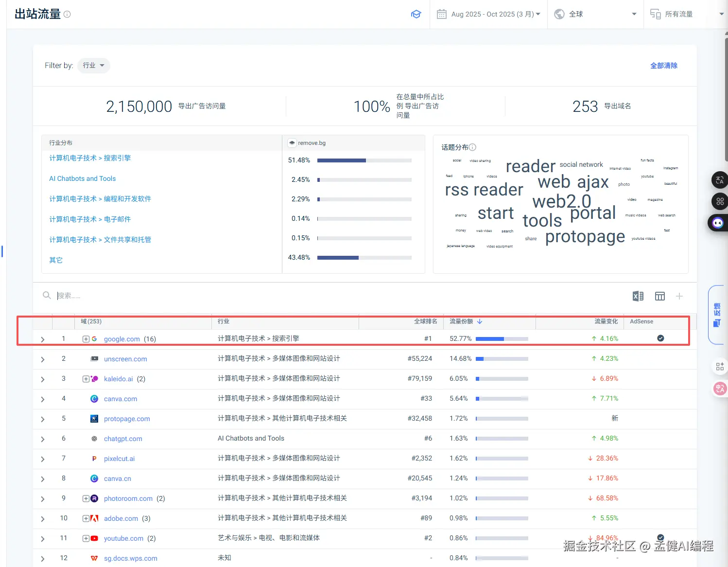This screenshot has height=567, width=728.
Task: Click the translate icon in right sidebar
Action: [x=720, y=180]
